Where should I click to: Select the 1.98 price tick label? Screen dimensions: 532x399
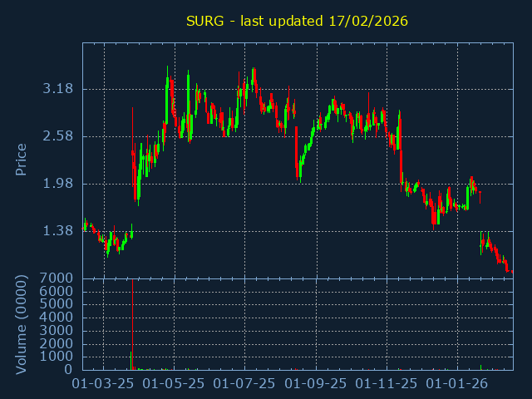(58, 184)
